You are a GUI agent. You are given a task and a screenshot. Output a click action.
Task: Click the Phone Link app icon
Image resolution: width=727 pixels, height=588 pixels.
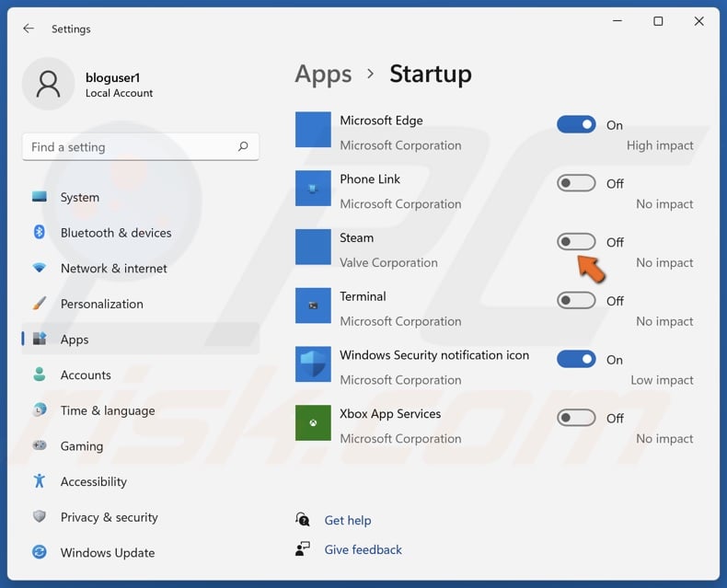(313, 189)
